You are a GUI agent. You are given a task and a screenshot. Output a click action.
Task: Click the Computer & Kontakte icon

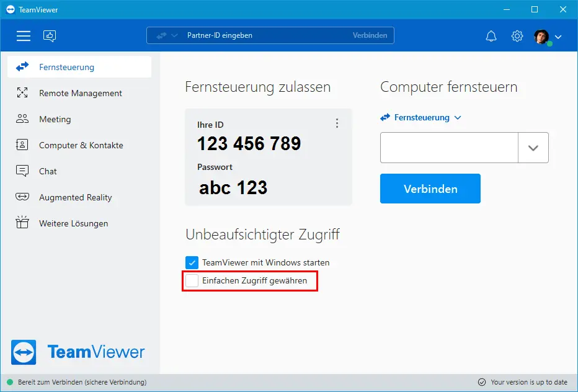tap(22, 145)
